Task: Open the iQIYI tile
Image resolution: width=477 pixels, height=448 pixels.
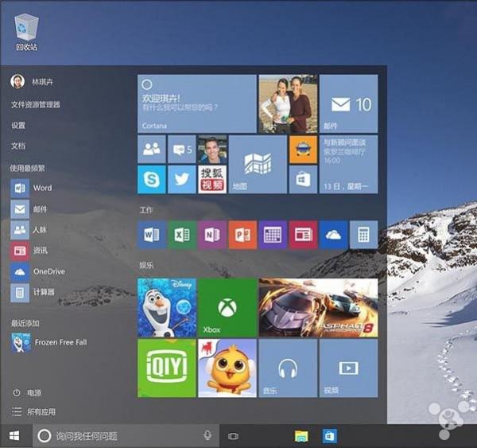Action: 167,368
